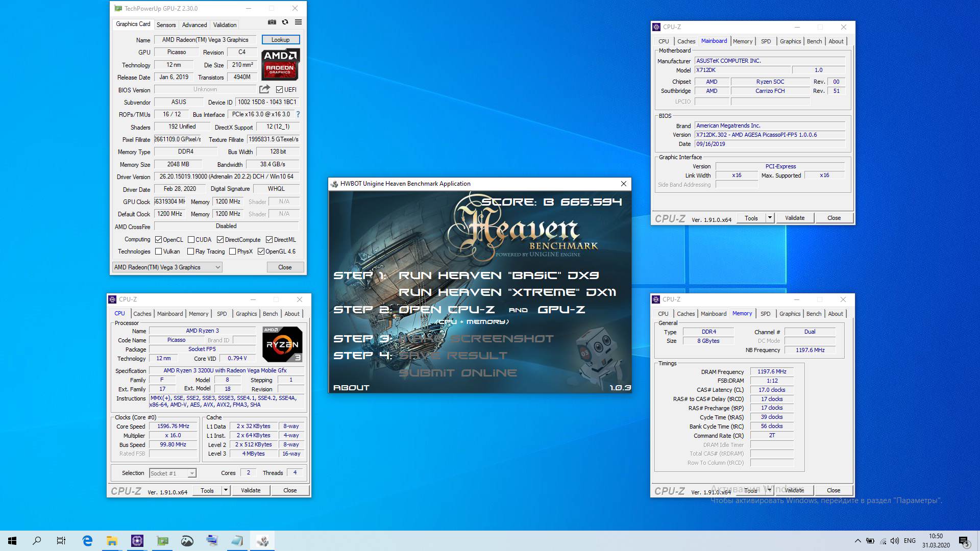Open Bench tab in bottom-left CPU-Z window

270,314
